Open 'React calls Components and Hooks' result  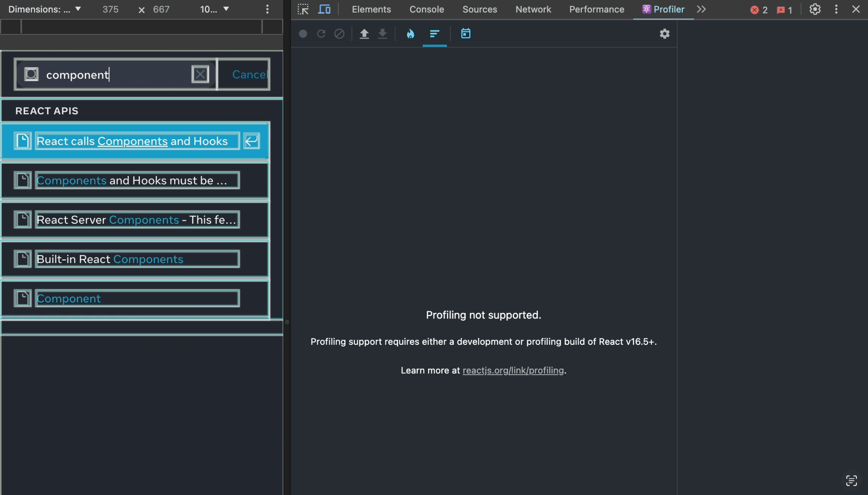pyautogui.click(x=135, y=141)
